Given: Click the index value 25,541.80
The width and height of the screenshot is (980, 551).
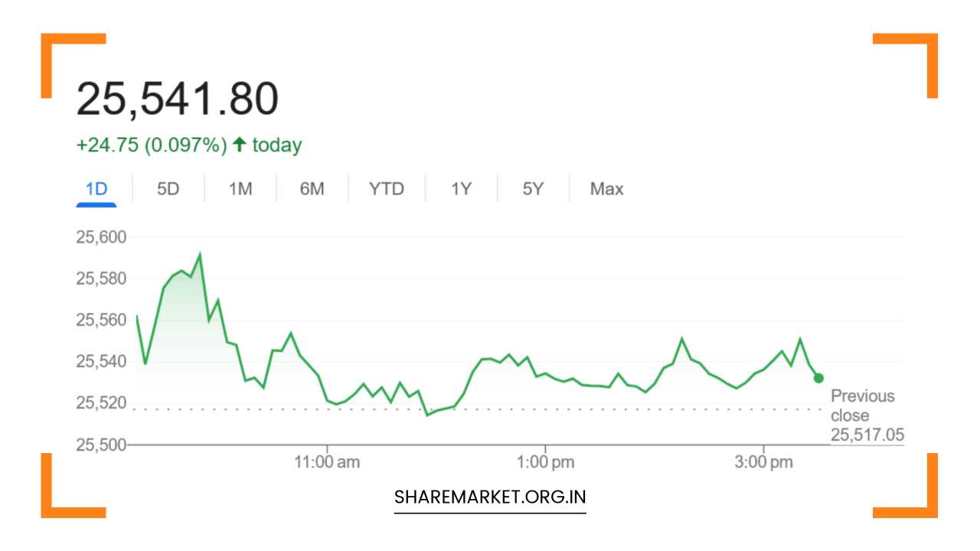Looking at the screenshot, I should (179, 96).
